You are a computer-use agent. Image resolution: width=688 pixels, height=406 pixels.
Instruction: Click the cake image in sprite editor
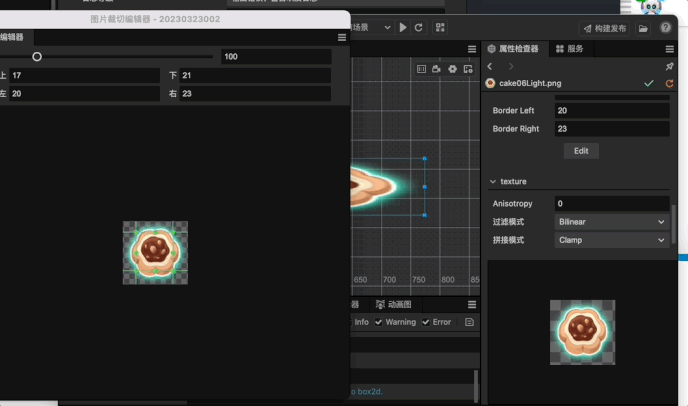155,253
